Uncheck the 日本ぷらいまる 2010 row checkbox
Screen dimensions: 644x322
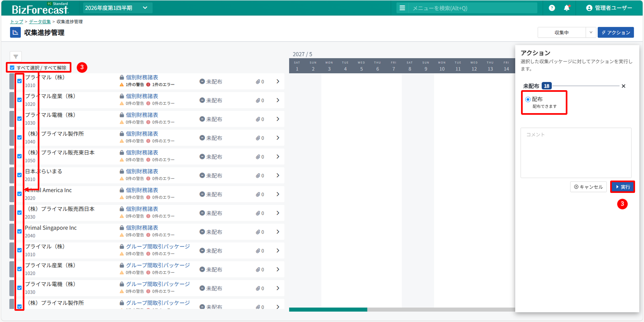[20, 175]
